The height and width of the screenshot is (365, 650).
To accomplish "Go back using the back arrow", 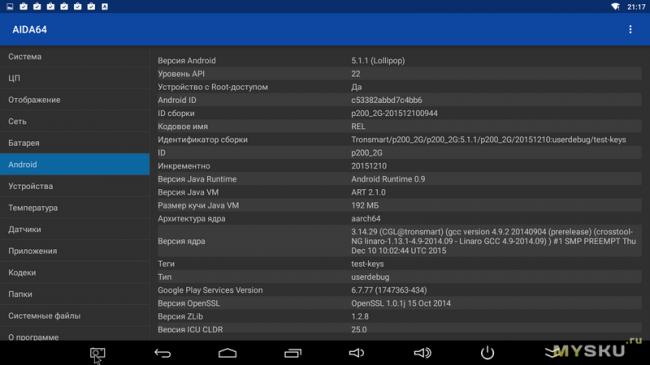I will click(x=162, y=353).
